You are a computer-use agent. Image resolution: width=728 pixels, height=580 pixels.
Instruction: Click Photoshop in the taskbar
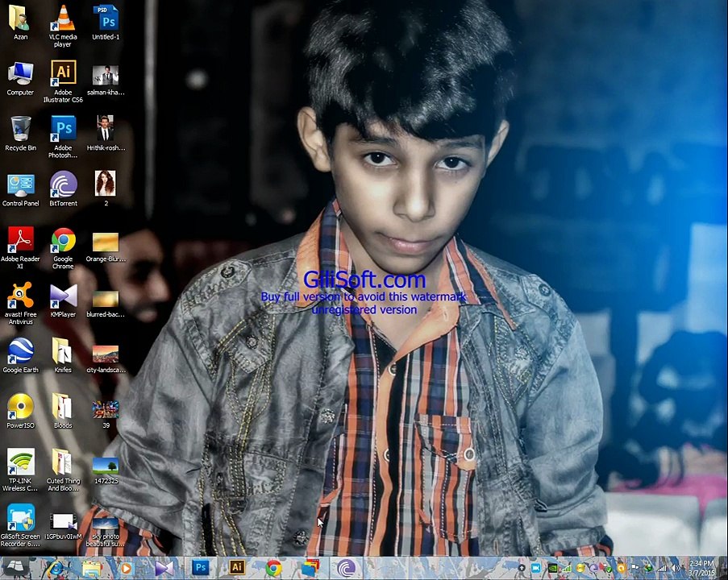(201, 567)
